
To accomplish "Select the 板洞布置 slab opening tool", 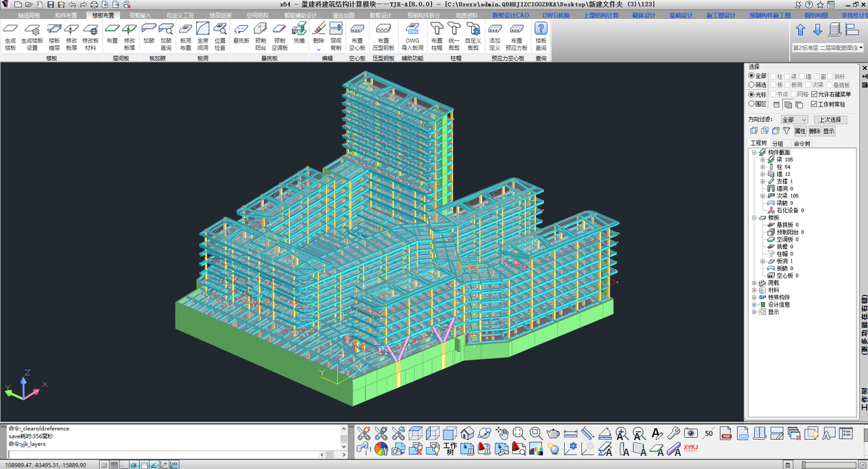I will click(x=186, y=37).
